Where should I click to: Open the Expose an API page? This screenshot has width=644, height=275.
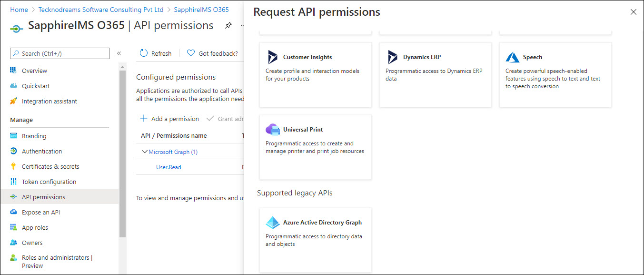point(42,212)
